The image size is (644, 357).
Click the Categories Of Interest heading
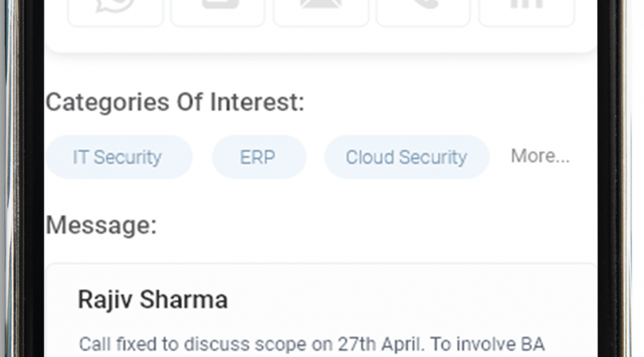click(x=175, y=103)
